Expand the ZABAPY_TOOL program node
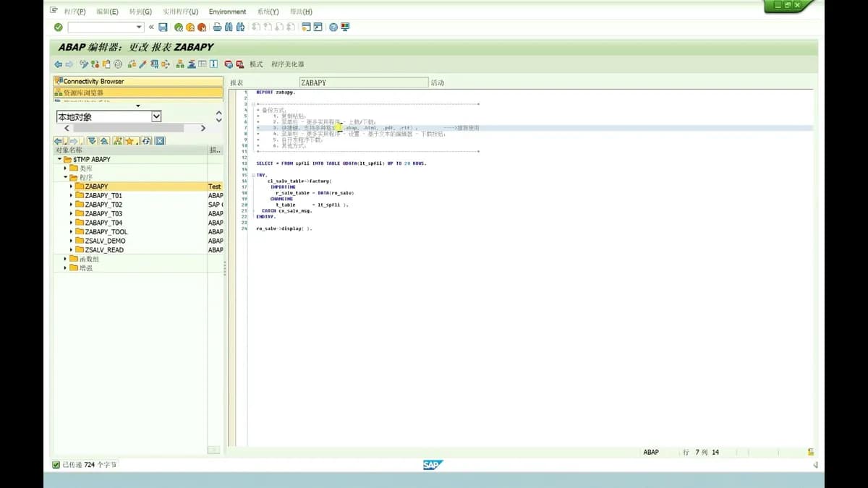This screenshot has width=868, height=488. pos(71,231)
